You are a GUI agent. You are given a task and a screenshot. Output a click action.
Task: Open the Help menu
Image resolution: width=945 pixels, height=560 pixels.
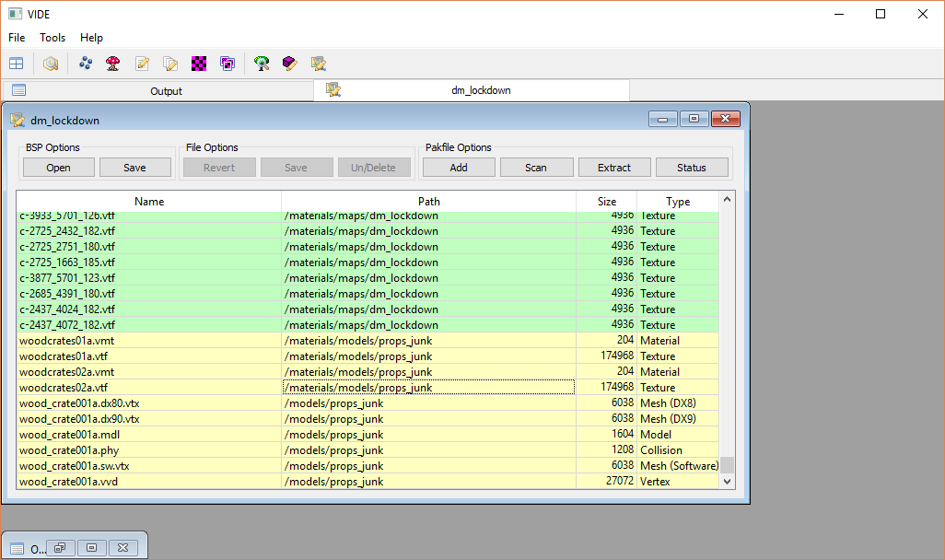click(x=91, y=38)
